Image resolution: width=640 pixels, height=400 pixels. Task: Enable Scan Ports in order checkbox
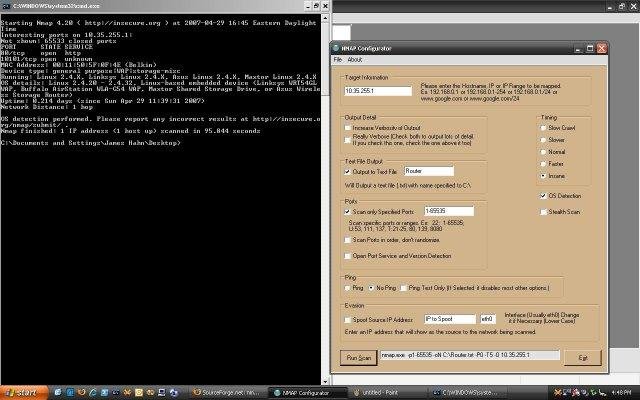point(348,240)
